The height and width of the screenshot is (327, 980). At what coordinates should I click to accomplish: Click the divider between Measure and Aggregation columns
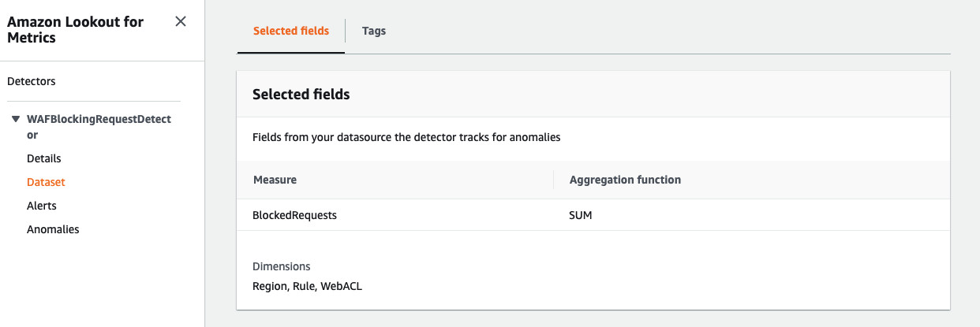(x=554, y=180)
